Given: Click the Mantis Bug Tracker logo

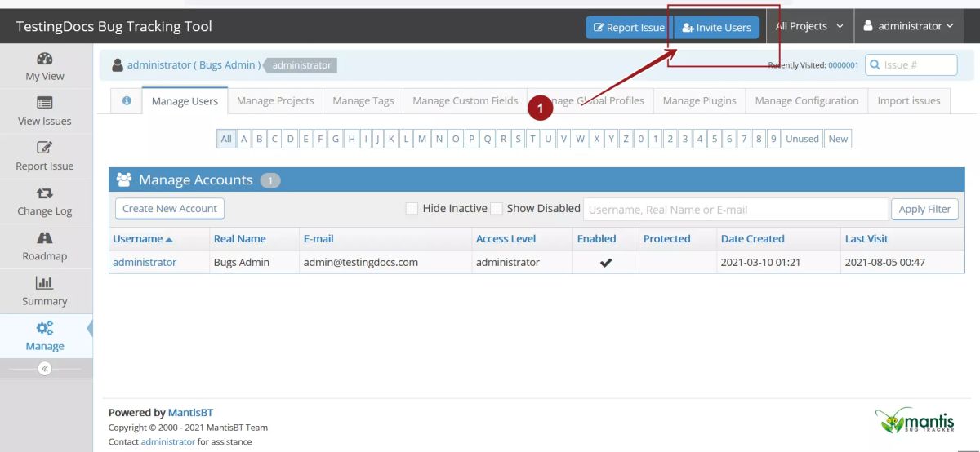Looking at the screenshot, I should click(x=915, y=420).
